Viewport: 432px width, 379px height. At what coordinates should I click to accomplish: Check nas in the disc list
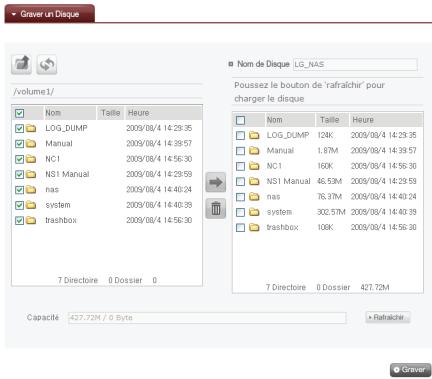[x=240, y=197]
